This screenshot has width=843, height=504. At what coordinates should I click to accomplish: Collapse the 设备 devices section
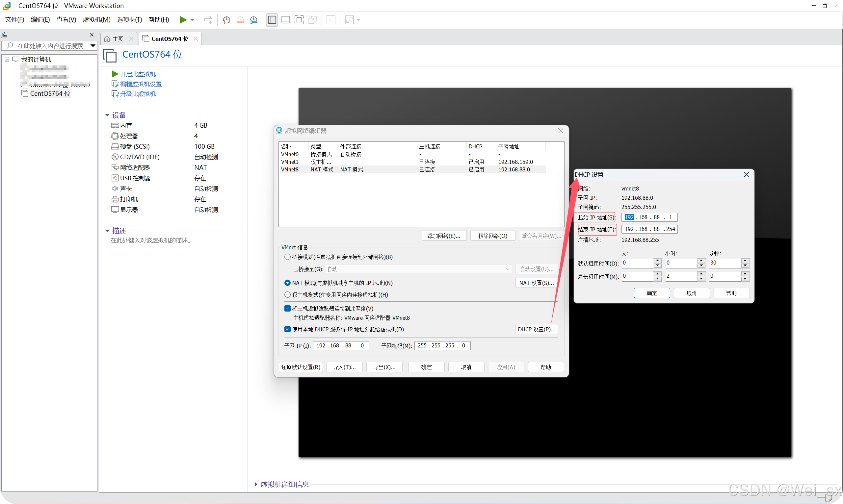point(107,115)
